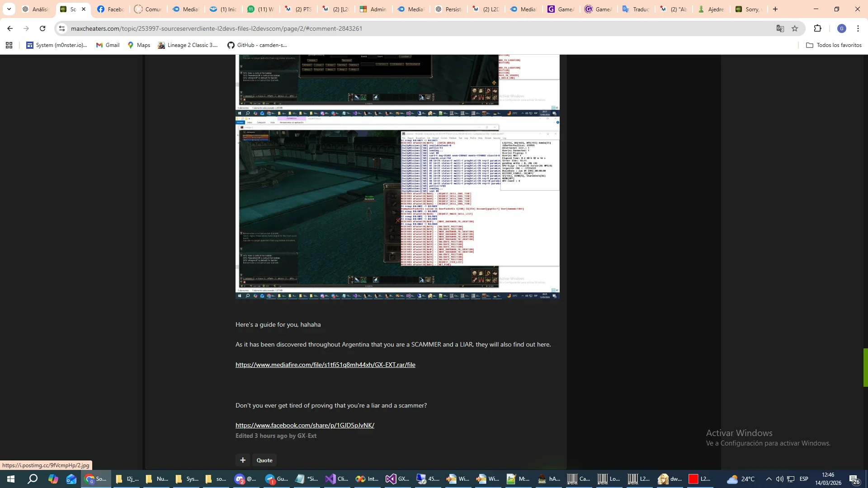Open the Chrome profile avatar
Image resolution: width=868 pixels, height=488 pixels.
click(x=842, y=28)
